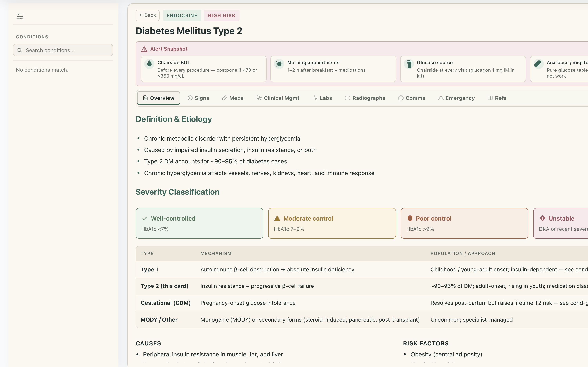Click the 'RISK FACTORS' heading
This screenshot has width=588, height=367.
(426, 343)
